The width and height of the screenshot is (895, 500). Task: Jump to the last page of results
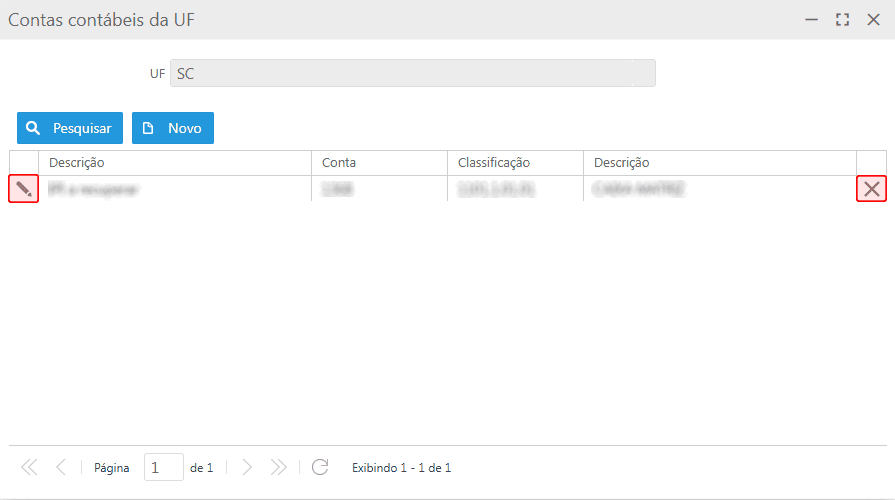click(x=279, y=467)
